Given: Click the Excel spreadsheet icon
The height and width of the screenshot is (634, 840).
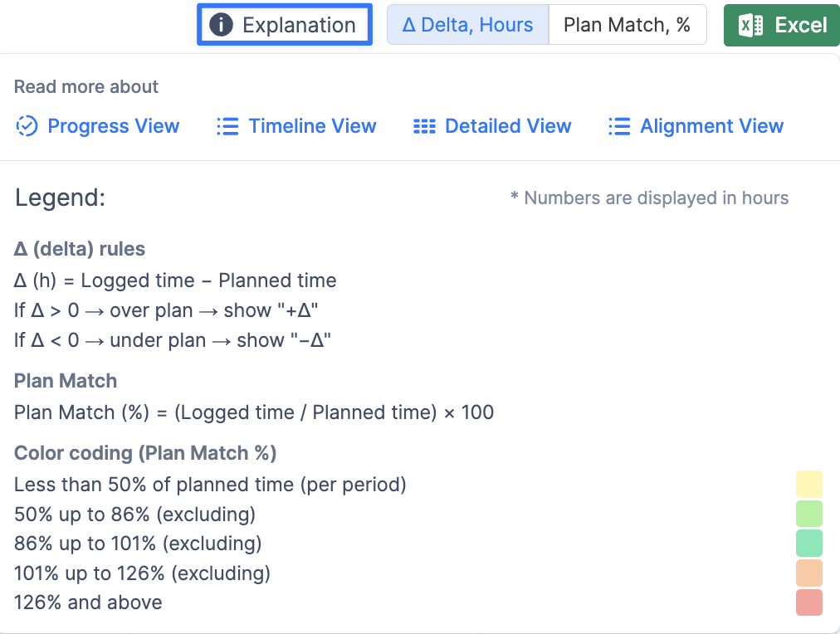Looking at the screenshot, I should point(750,25).
